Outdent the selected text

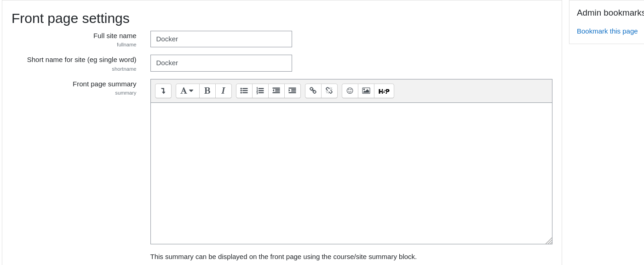pos(276,91)
